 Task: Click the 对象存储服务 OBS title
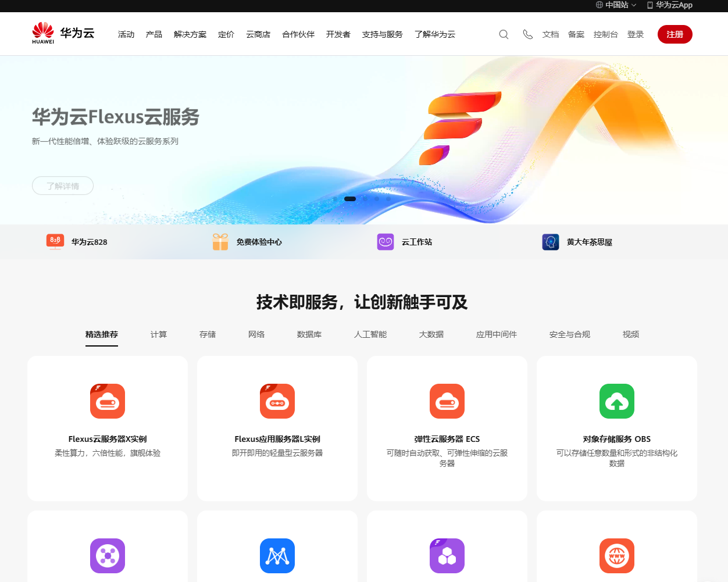tap(617, 439)
